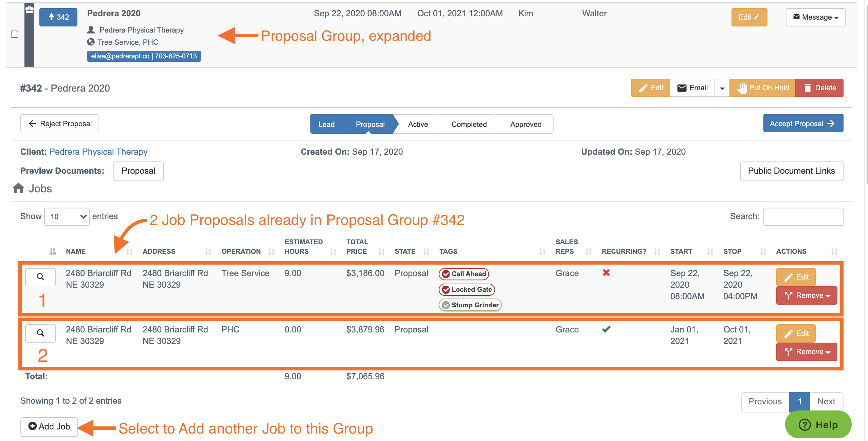The height and width of the screenshot is (441, 868).
Task: Select the Active stage tab
Action: [418, 124]
